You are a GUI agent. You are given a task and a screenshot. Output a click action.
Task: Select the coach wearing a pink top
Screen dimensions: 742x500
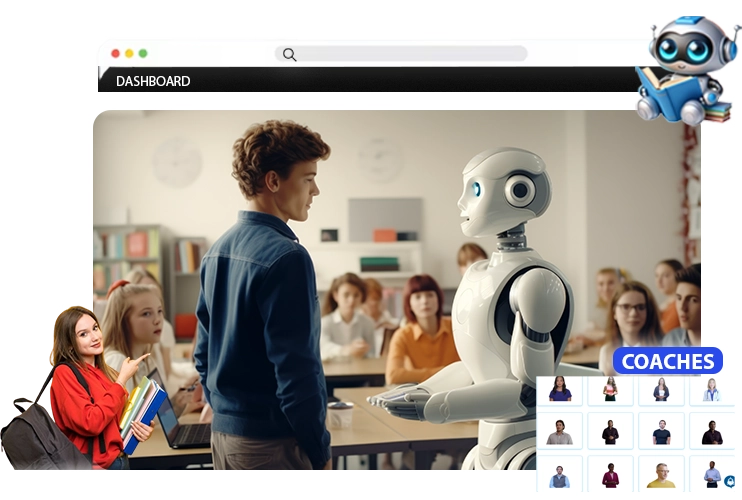610,390
